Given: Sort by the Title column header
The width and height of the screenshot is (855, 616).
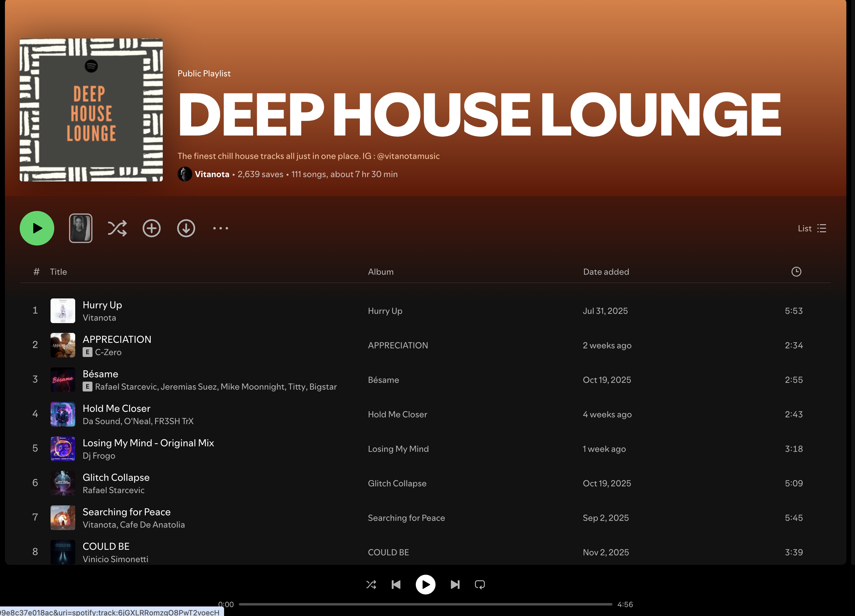Looking at the screenshot, I should (x=59, y=272).
